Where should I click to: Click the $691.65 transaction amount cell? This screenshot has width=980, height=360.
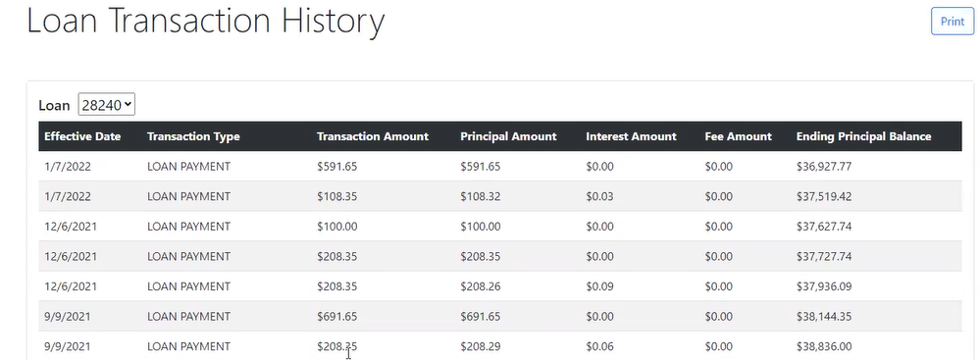click(x=336, y=316)
